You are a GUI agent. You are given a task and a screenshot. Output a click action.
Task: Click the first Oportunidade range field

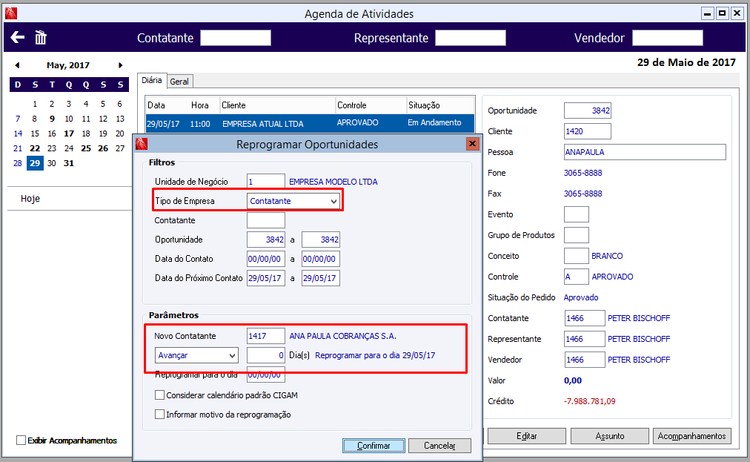[266, 240]
